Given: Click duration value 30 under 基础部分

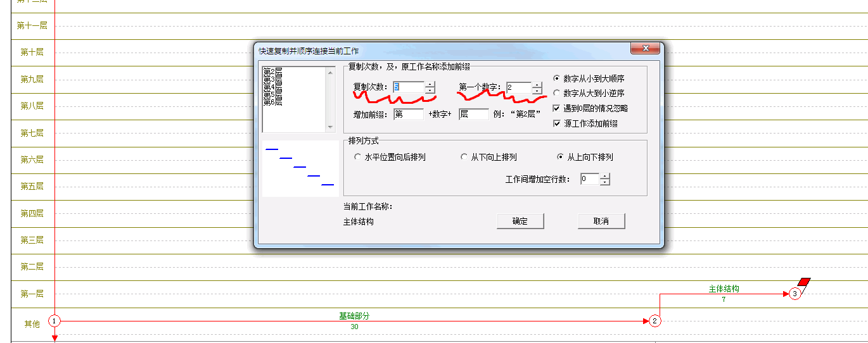Looking at the screenshot, I should [x=354, y=327].
